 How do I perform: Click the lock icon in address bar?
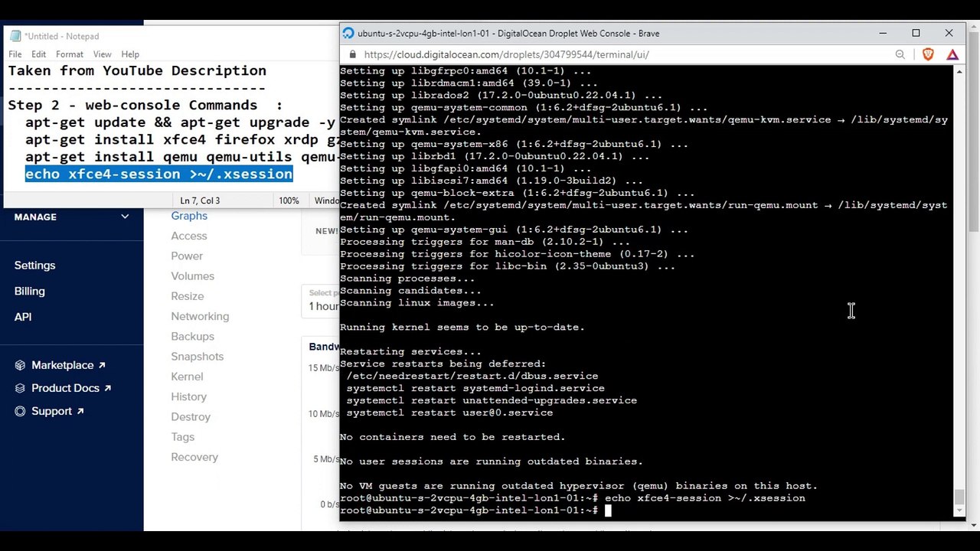pyautogui.click(x=352, y=54)
